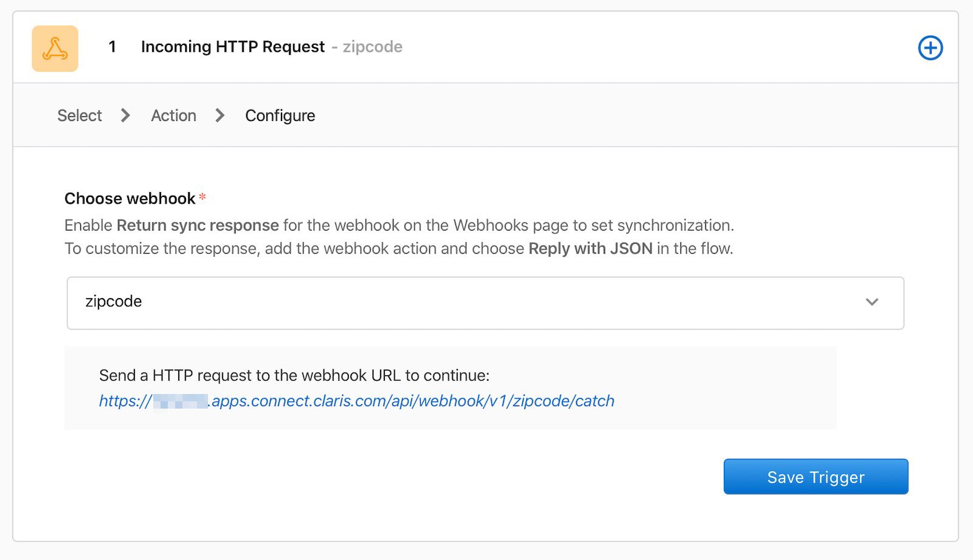Click the Choose webhook required asterisk
The height and width of the screenshot is (560, 973).
(x=203, y=198)
